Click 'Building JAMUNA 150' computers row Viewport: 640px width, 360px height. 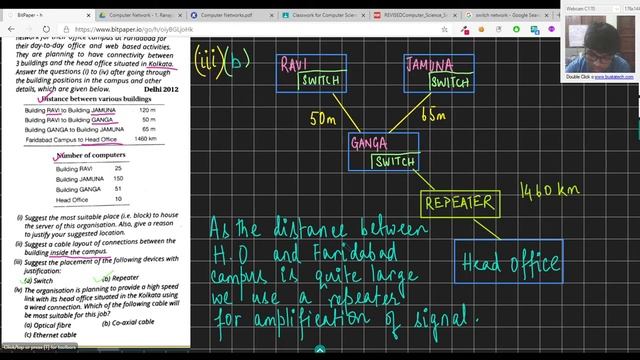tap(90, 179)
